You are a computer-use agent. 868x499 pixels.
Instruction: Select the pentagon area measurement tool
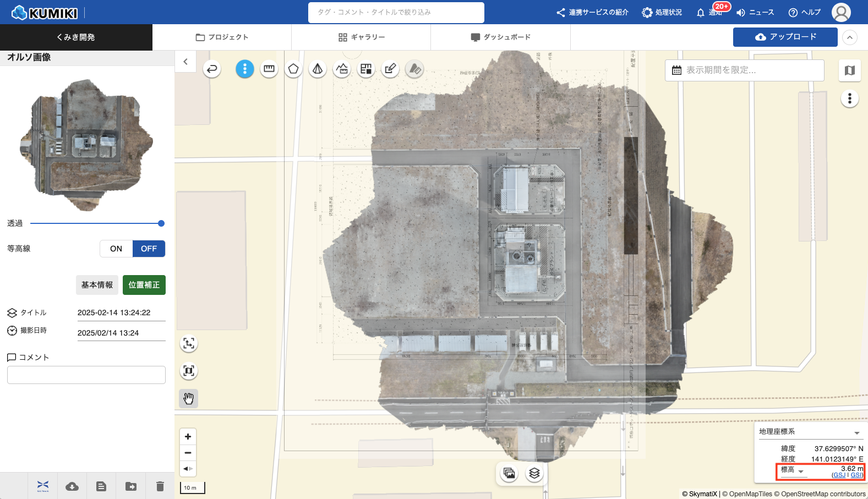click(293, 69)
